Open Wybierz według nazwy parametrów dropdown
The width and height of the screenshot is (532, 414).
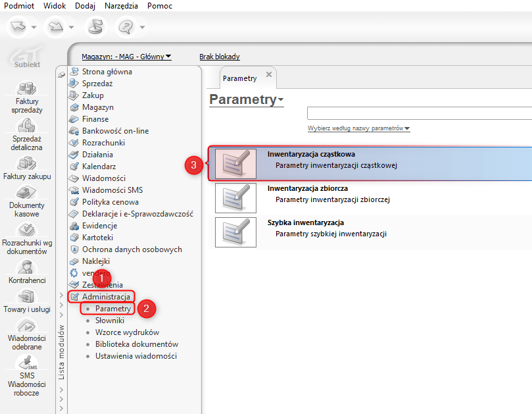pyautogui.click(x=358, y=128)
